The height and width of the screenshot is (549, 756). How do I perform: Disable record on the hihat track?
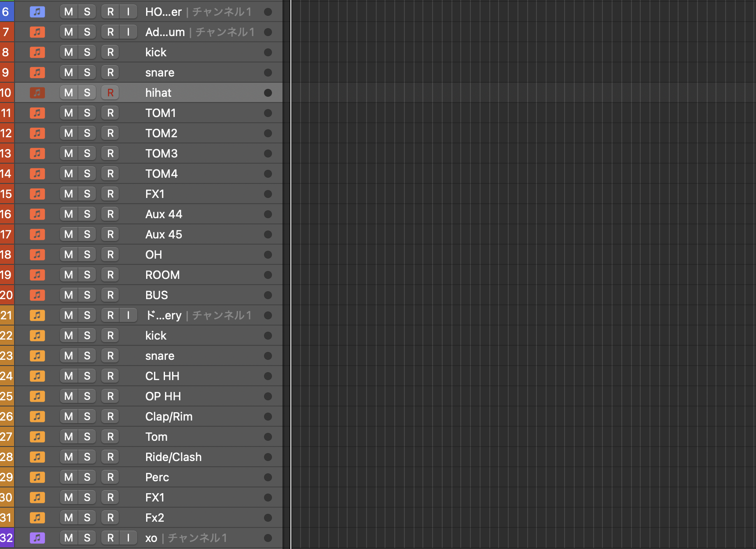(110, 93)
